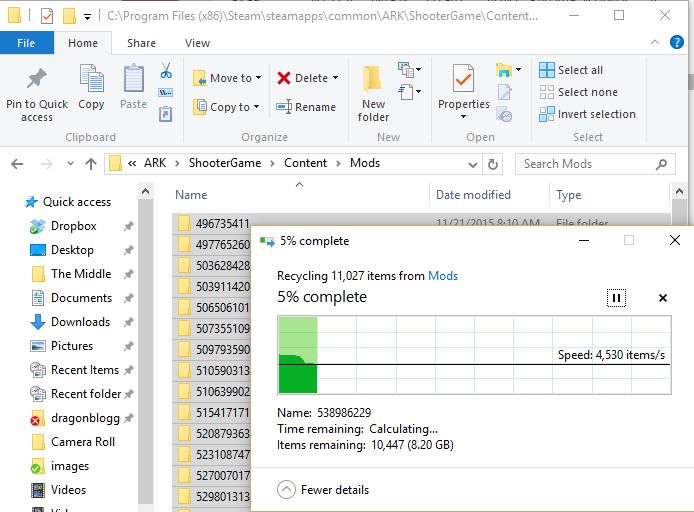Click the Cut scissors icon
694x512 pixels.
pyautogui.click(x=166, y=70)
